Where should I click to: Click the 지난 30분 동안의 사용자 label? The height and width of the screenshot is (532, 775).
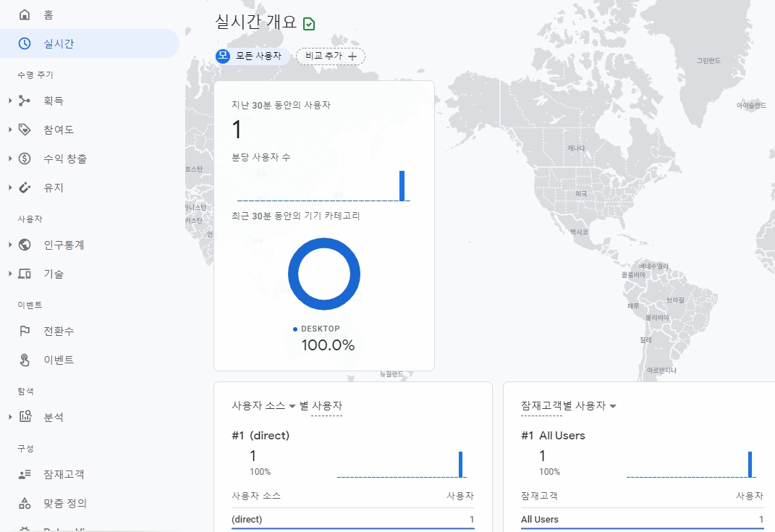[x=281, y=105]
